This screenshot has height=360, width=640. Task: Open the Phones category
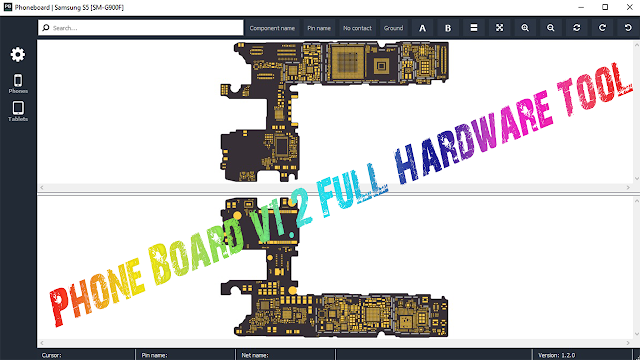click(18, 84)
